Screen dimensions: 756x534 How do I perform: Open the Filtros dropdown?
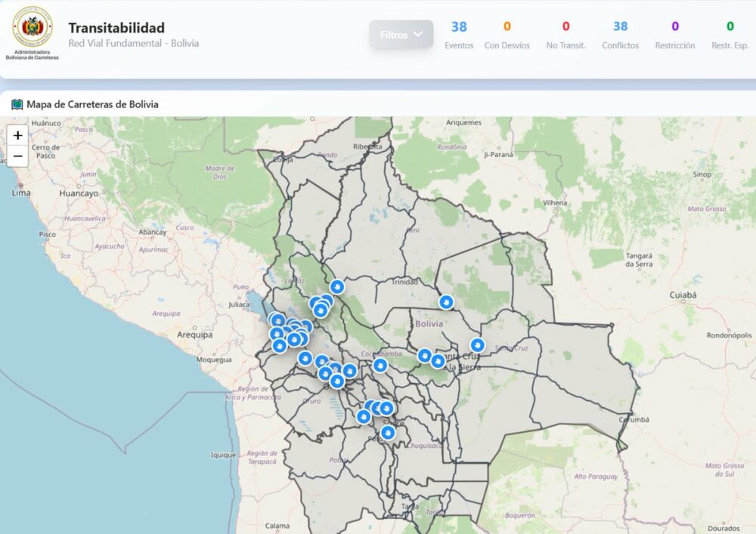click(x=401, y=35)
